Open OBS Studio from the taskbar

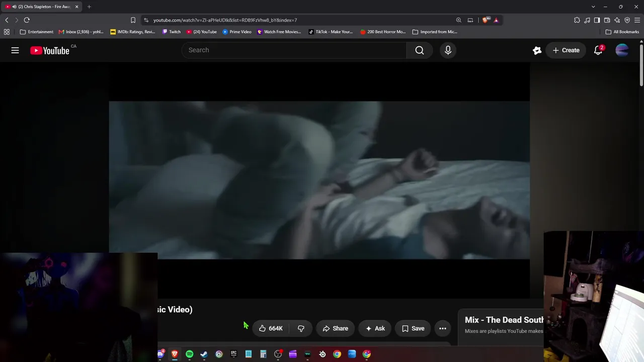click(x=278, y=354)
